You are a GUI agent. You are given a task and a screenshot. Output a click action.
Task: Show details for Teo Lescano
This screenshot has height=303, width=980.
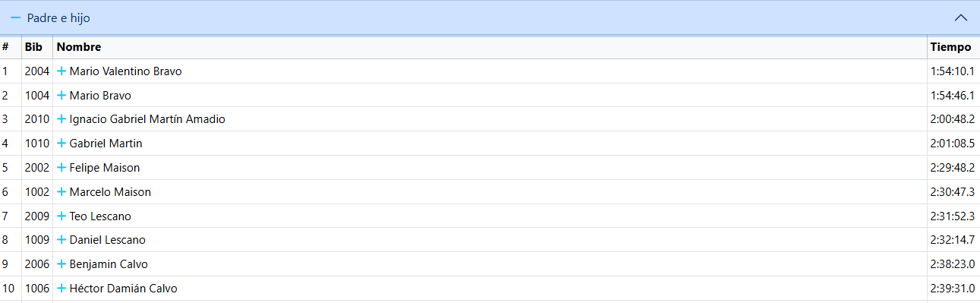point(61,216)
